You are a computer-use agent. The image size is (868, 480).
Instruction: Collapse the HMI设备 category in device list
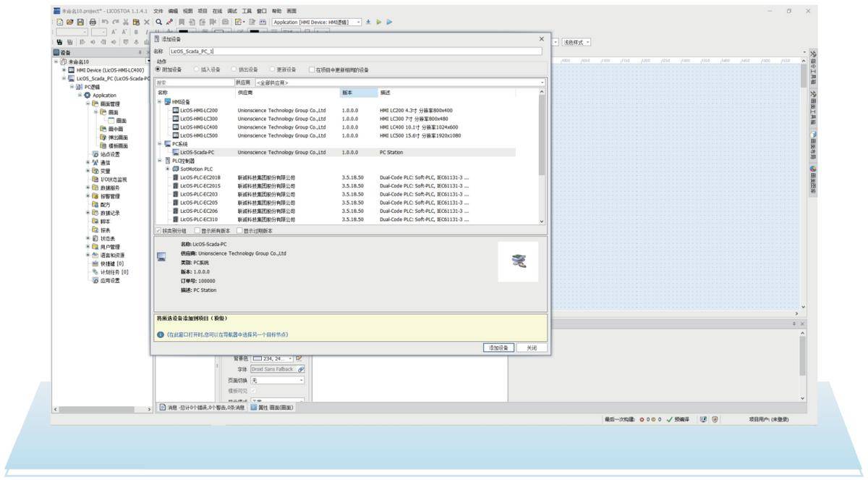coord(160,102)
